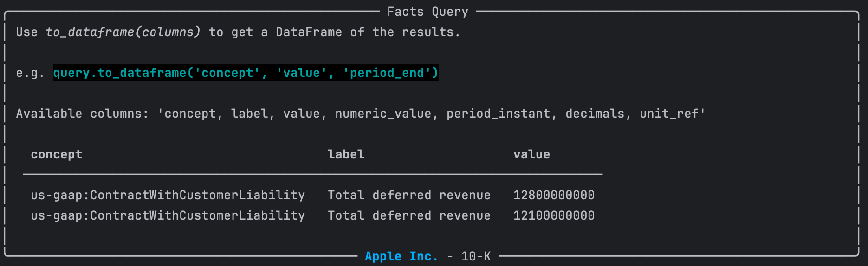Click the 'Apple Inc.' footer text
The image size is (868, 266).
point(402,256)
